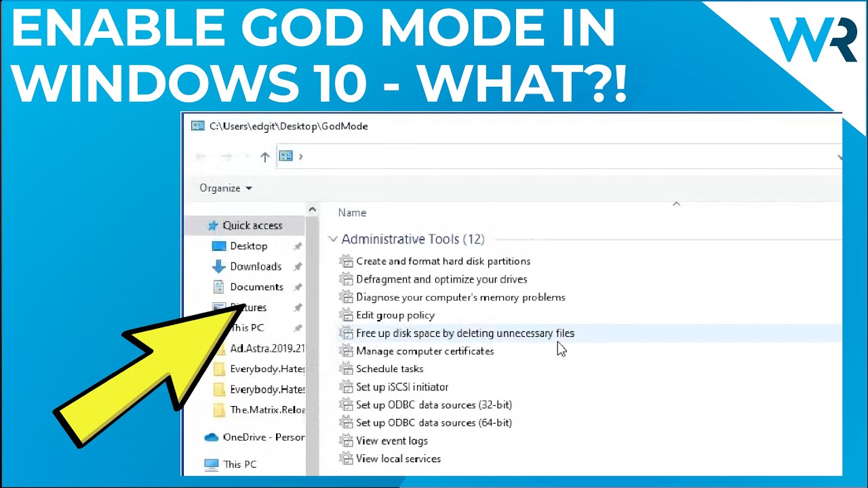
Task: Sort by the Name column header
Action: coord(352,213)
